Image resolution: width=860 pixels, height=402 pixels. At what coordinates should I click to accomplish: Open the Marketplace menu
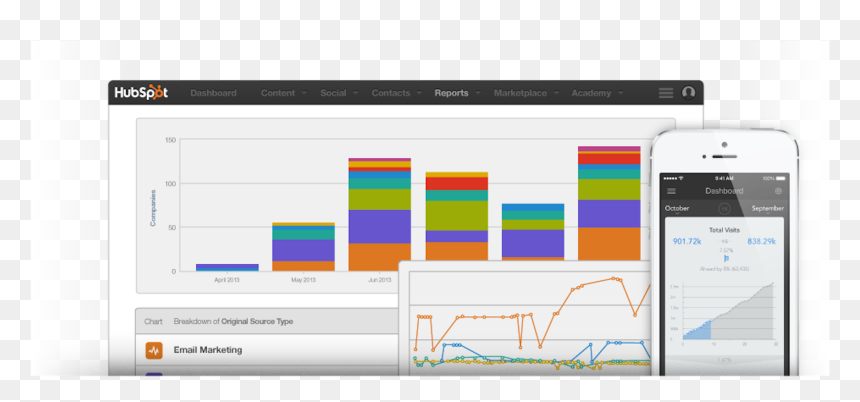[x=520, y=93]
